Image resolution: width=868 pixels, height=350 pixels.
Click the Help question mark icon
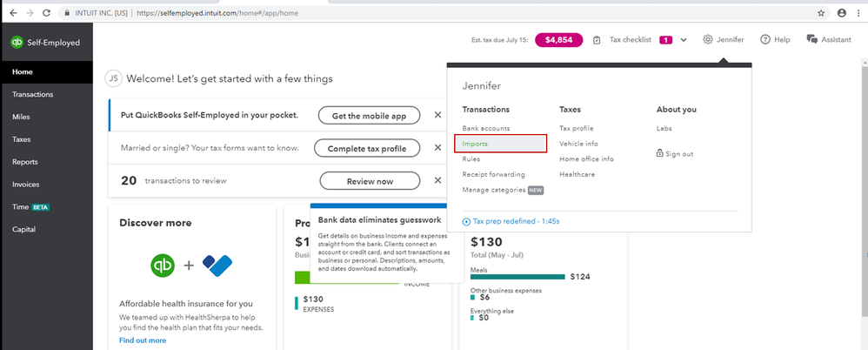pyautogui.click(x=765, y=40)
